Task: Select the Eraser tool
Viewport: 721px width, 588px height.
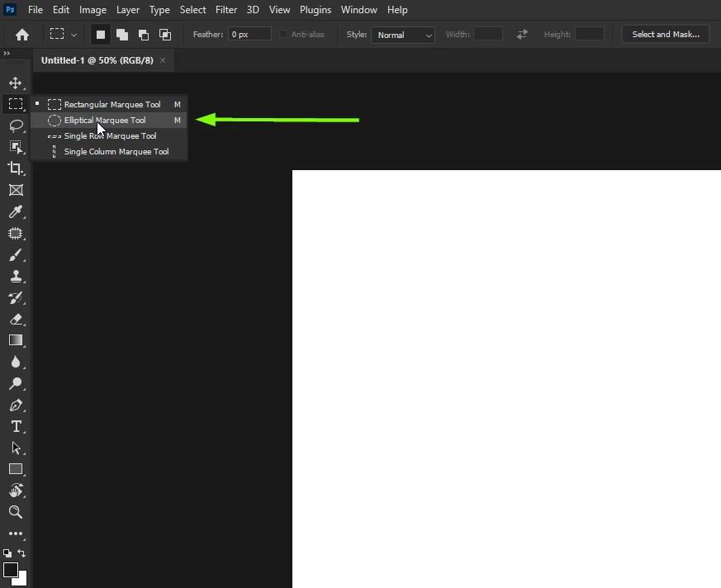Action: (16, 319)
